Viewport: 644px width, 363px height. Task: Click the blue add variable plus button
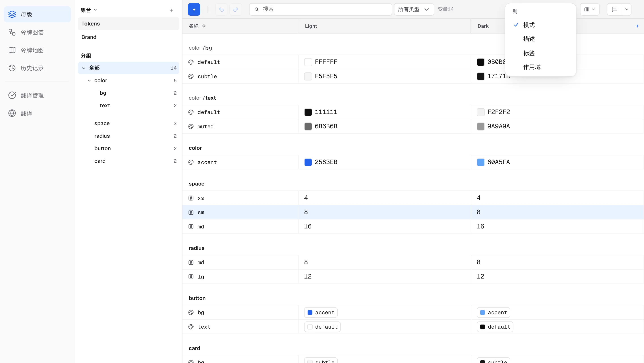194,9
